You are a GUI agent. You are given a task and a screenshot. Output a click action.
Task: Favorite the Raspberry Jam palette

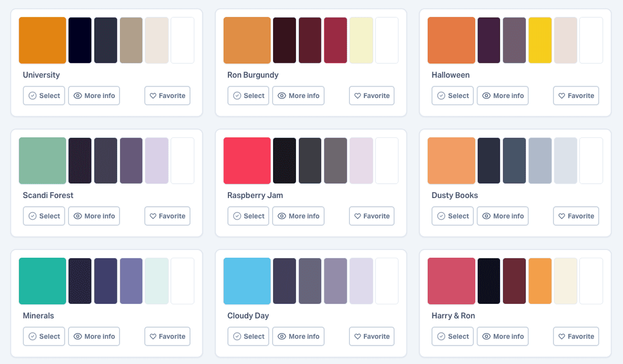click(372, 216)
